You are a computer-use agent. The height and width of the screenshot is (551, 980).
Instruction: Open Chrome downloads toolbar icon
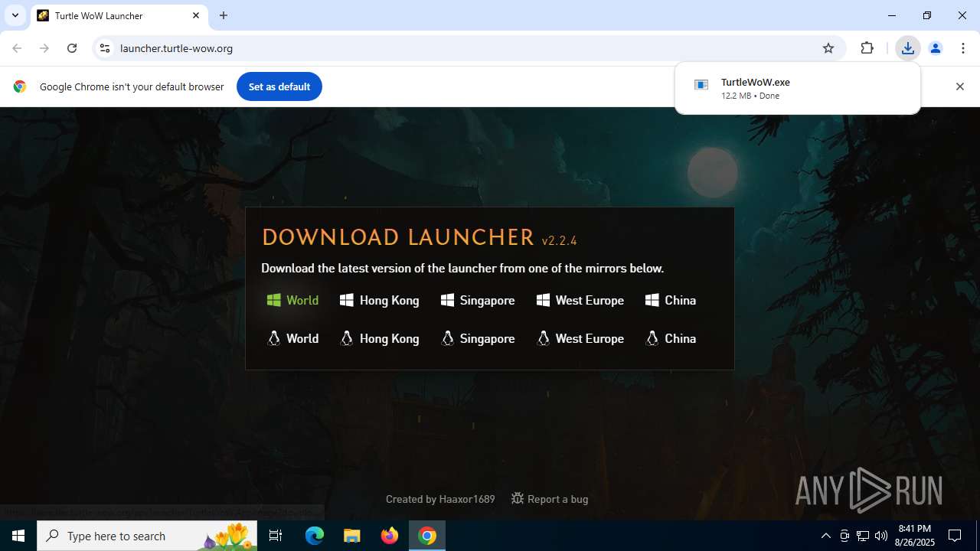point(907,48)
